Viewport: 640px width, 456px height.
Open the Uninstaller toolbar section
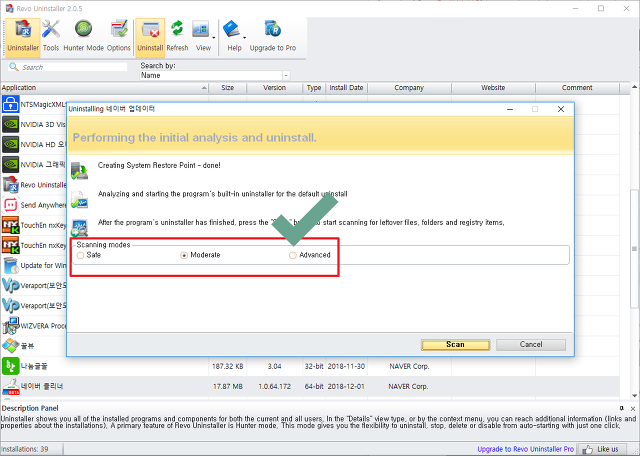tap(23, 37)
